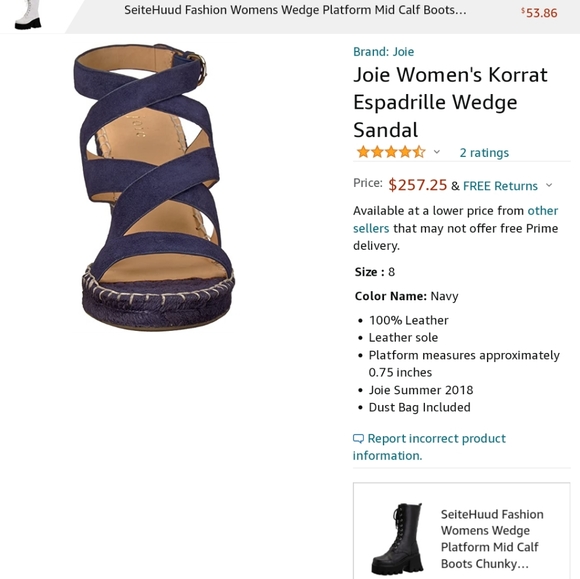Image resolution: width=580 pixels, height=579 pixels.
Task: Expand the FREE Returns chevron
Action: point(549,185)
